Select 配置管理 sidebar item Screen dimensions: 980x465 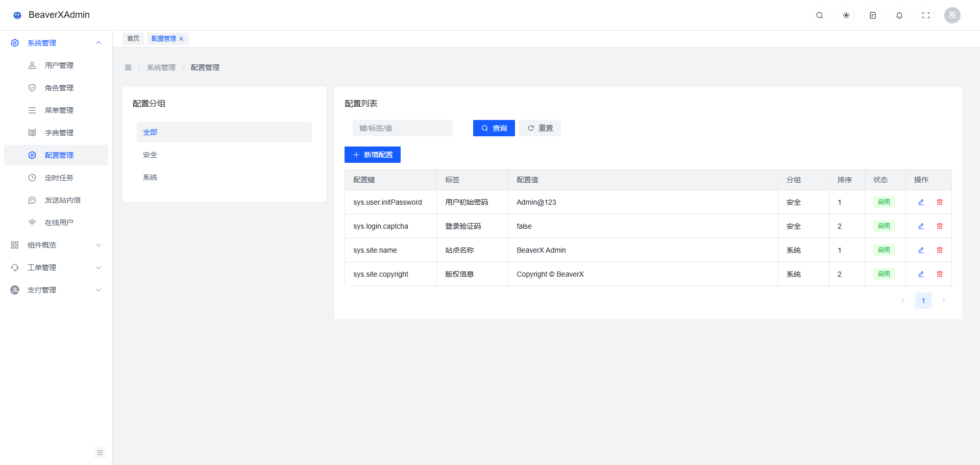coord(56,155)
